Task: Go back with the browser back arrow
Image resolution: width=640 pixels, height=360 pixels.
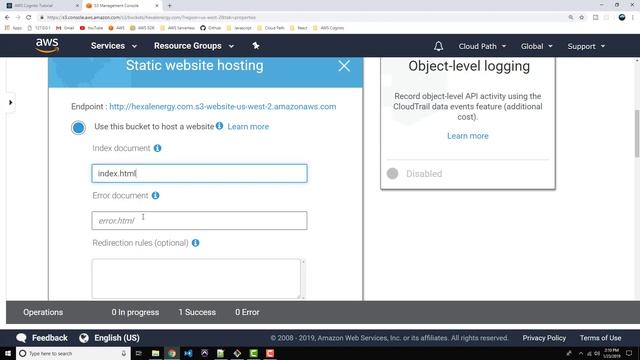Action: [x=7, y=18]
